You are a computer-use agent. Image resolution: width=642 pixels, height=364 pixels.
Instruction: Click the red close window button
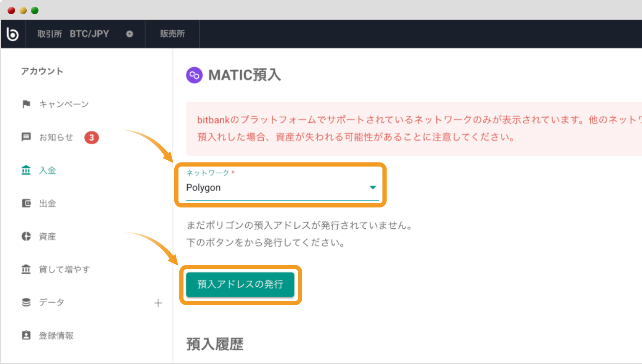11,10
